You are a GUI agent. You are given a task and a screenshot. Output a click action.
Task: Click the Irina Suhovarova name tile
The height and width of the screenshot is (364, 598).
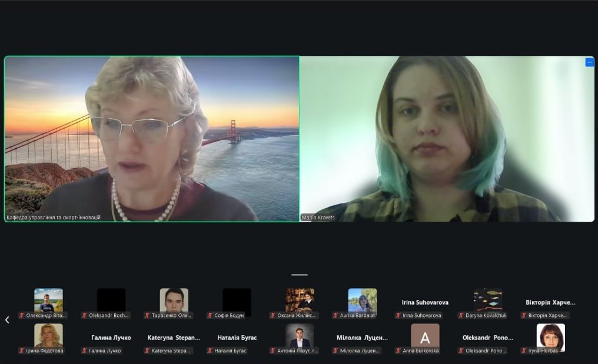tap(425, 302)
